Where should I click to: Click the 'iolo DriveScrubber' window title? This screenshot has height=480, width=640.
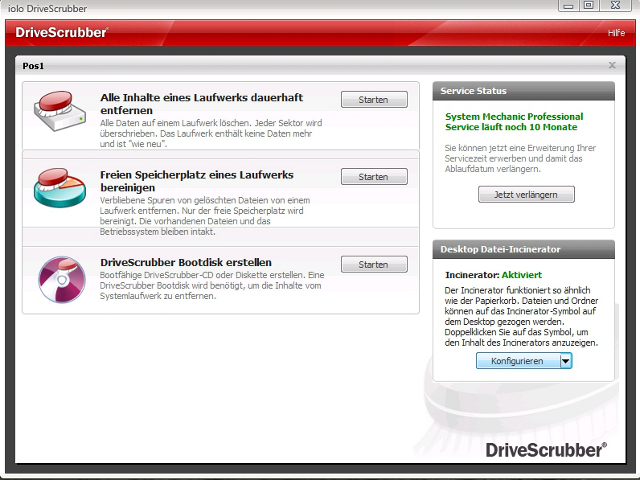[47, 9]
